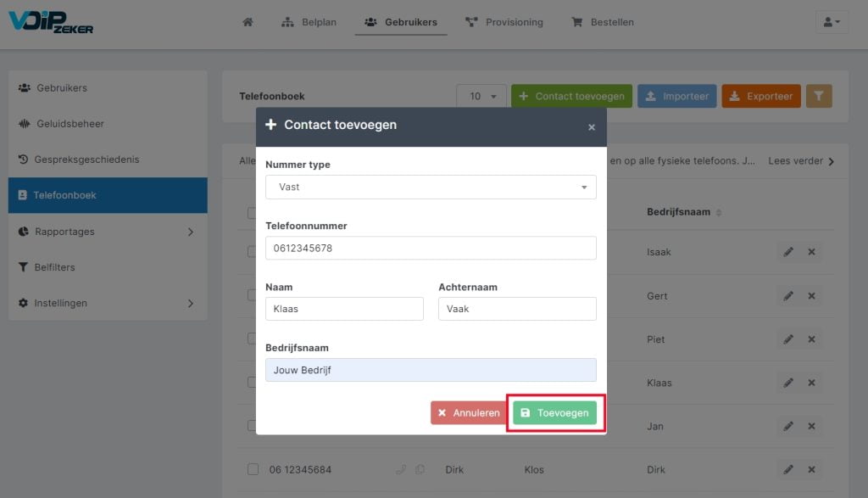868x498 pixels.
Task: Expand the Instellingen sidebar menu
Action: [108, 303]
